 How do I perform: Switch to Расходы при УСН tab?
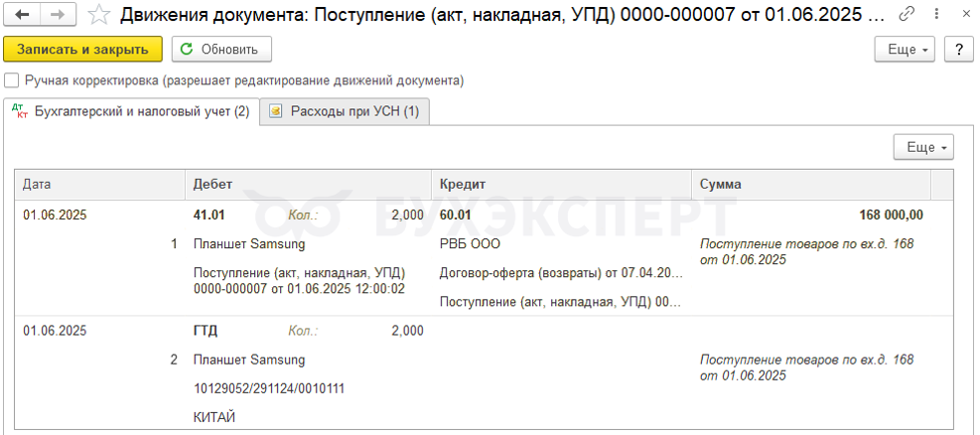pos(345,112)
